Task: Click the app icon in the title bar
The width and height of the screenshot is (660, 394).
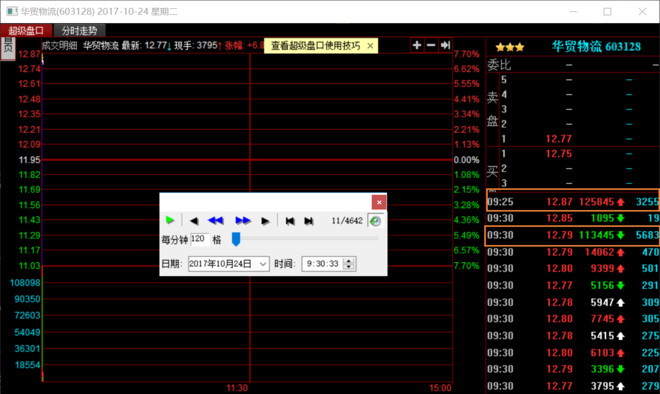Action: click(12, 11)
